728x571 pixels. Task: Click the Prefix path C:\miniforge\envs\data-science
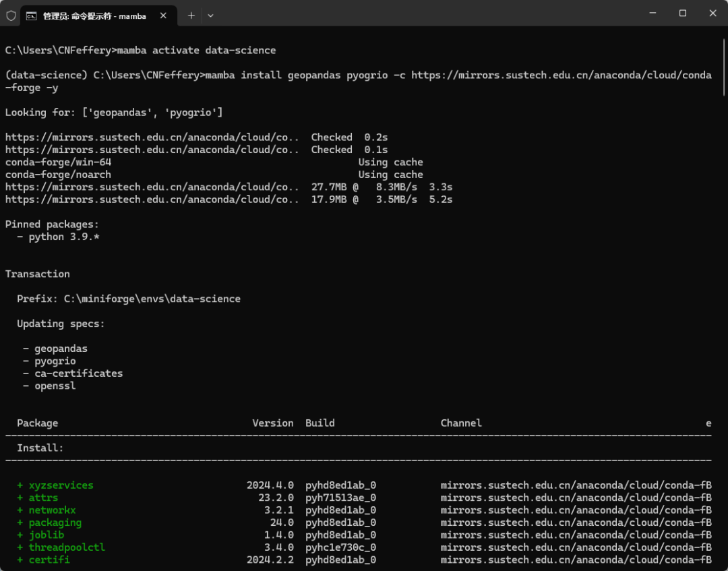152,299
